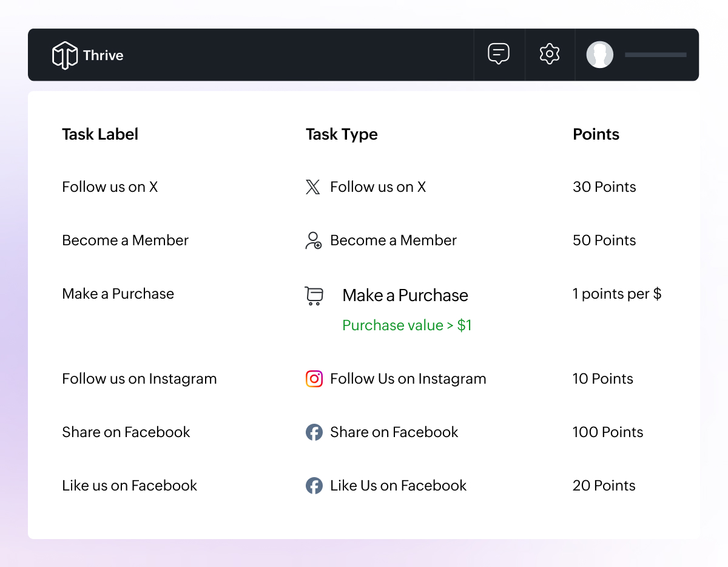
Task: Click the 1 points per $ value
Action: [617, 294]
